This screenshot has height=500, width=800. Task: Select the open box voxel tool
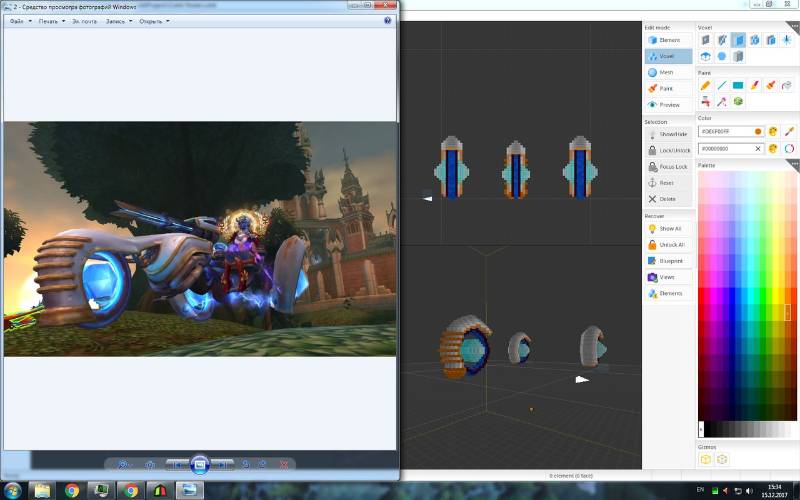[706, 56]
